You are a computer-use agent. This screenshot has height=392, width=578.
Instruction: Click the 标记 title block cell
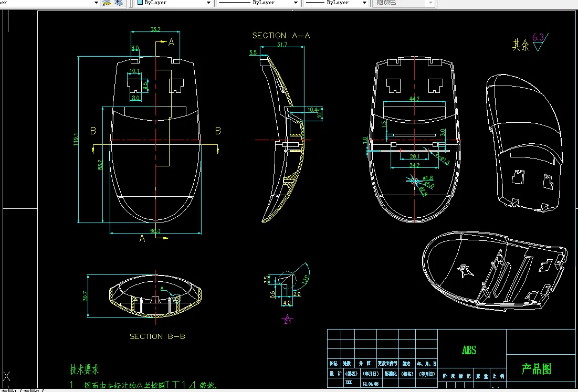[x=333, y=364]
